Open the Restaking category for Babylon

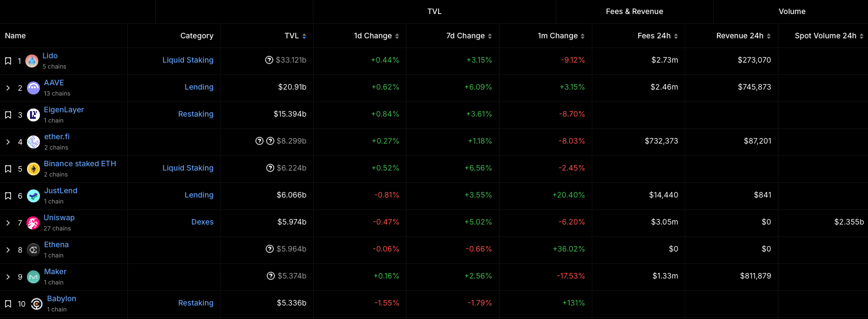pos(195,303)
